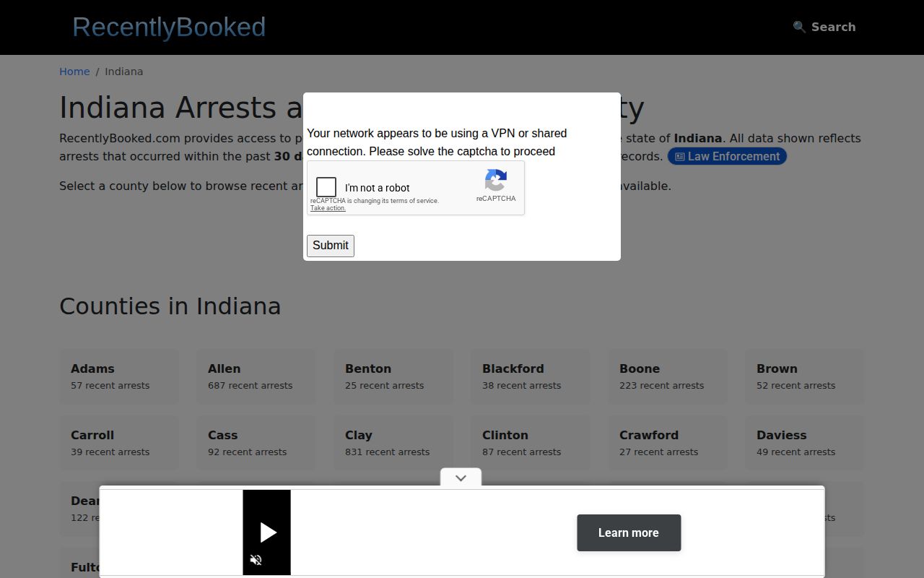Click the reCAPTCHA logo icon
Viewport: 924px width, 578px height.
click(x=496, y=180)
